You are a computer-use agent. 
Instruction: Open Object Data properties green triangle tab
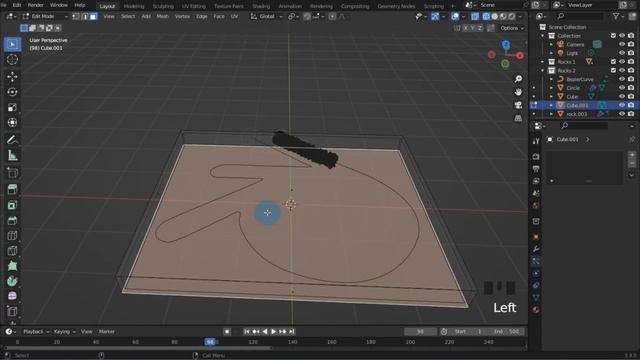536,298
